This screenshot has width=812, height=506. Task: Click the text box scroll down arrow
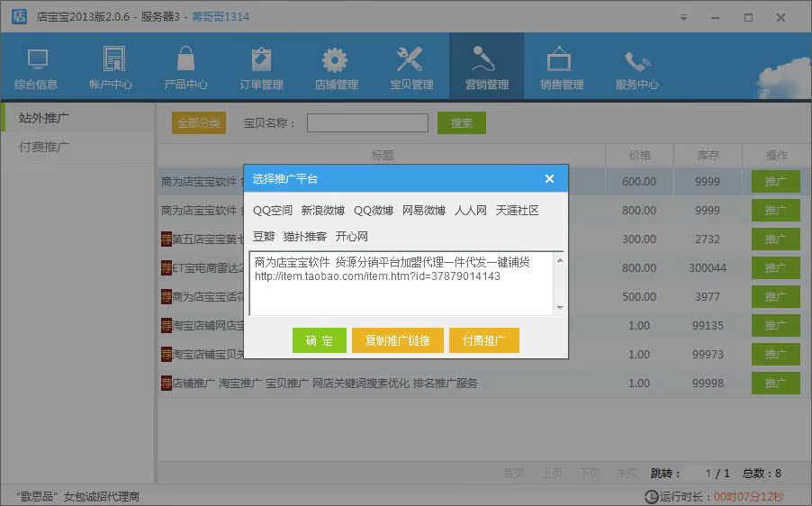click(x=560, y=308)
